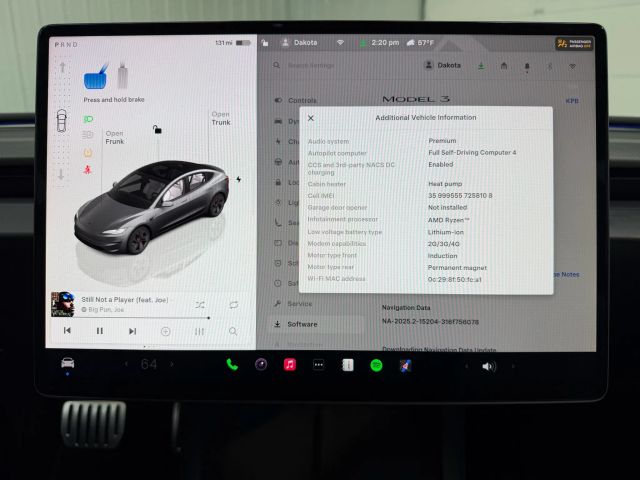640x480 pixels.
Task: Launch the Spotify app
Action: click(376, 365)
